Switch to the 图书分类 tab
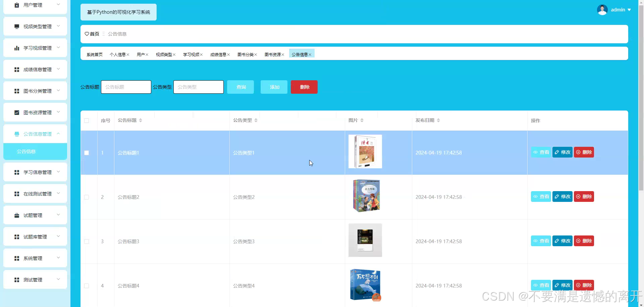Viewport: 644px width, 307px height. click(x=246, y=54)
